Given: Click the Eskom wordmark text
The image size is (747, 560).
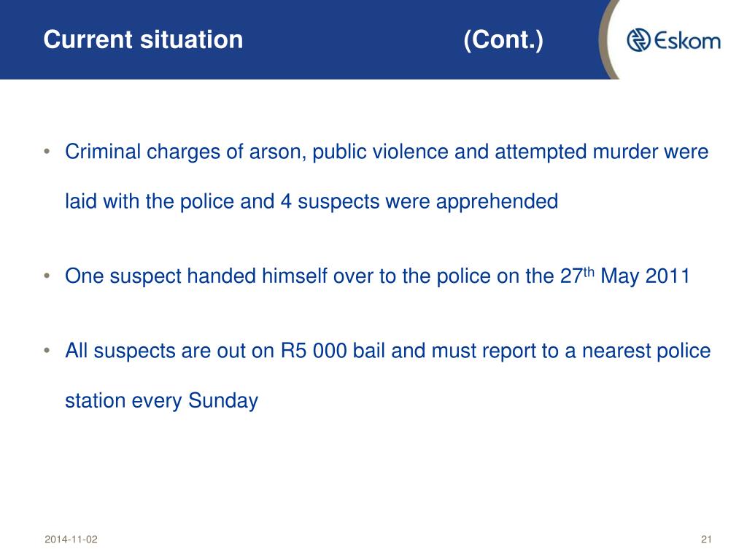Looking at the screenshot, I should pos(687,41).
